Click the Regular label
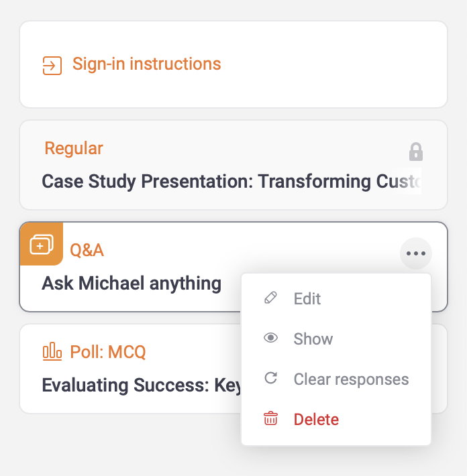Screen dimensions: 467x476 [x=74, y=148]
